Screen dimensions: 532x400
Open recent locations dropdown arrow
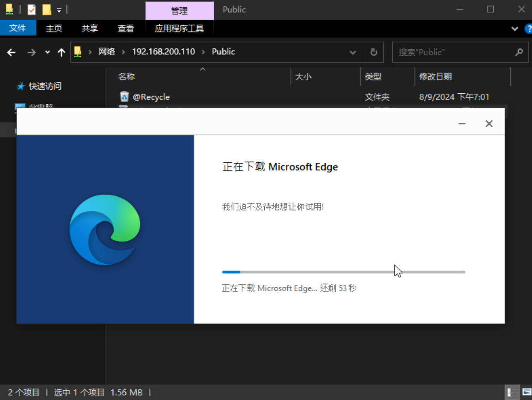tap(47, 52)
